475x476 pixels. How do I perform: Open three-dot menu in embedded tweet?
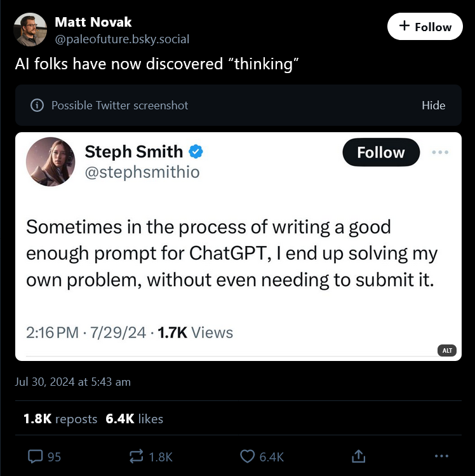[440, 153]
